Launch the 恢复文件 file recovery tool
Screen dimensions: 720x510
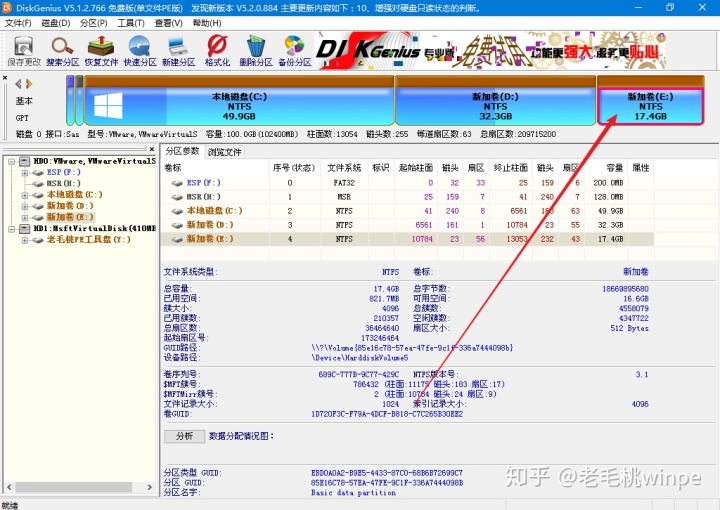(x=101, y=51)
